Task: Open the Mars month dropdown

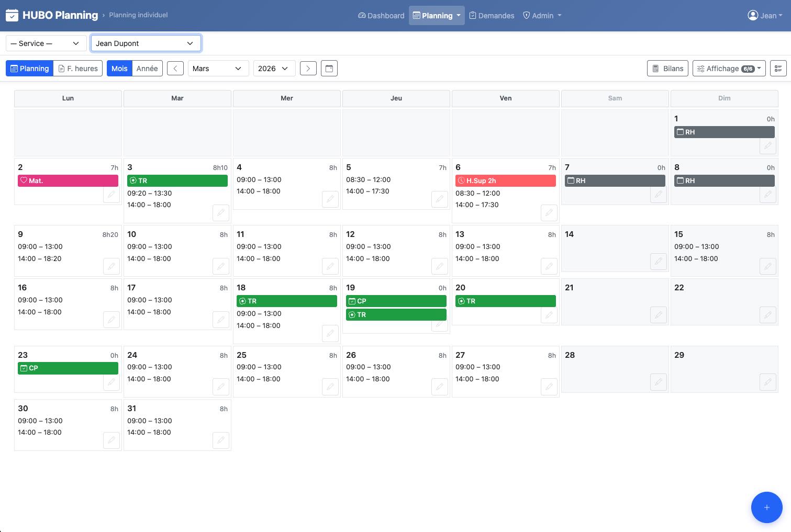Action: [x=218, y=69]
